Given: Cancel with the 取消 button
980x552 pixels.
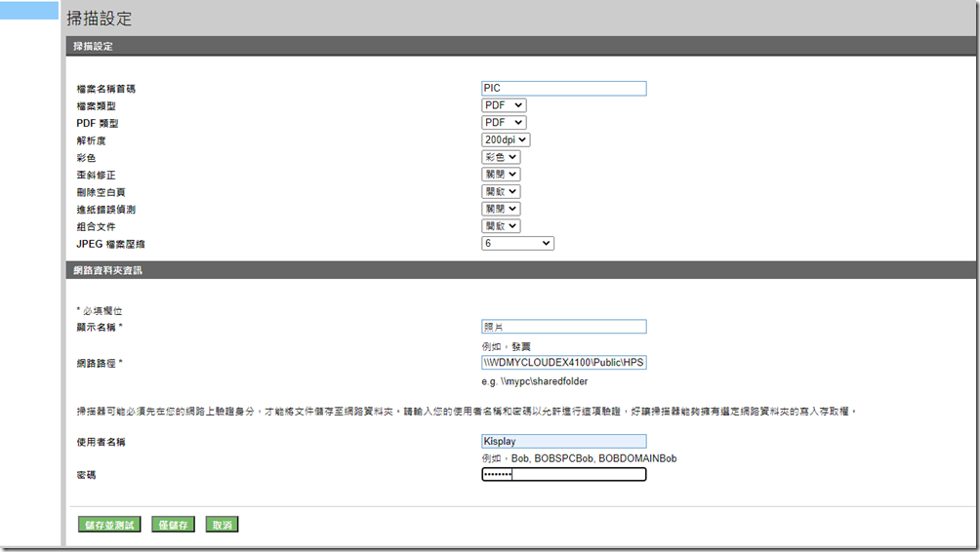Looking at the screenshot, I should click(223, 525).
